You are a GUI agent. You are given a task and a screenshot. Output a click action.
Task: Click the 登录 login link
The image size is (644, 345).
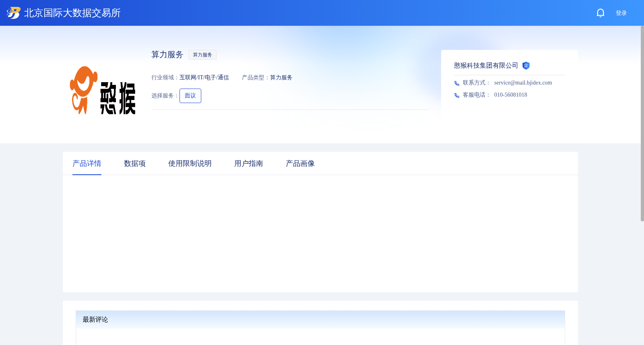click(x=621, y=13)
